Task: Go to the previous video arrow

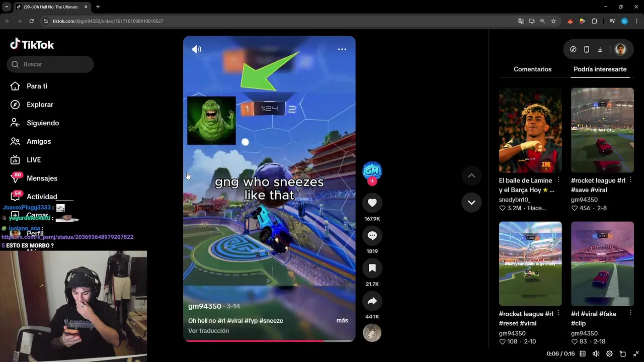Action: 471,175
